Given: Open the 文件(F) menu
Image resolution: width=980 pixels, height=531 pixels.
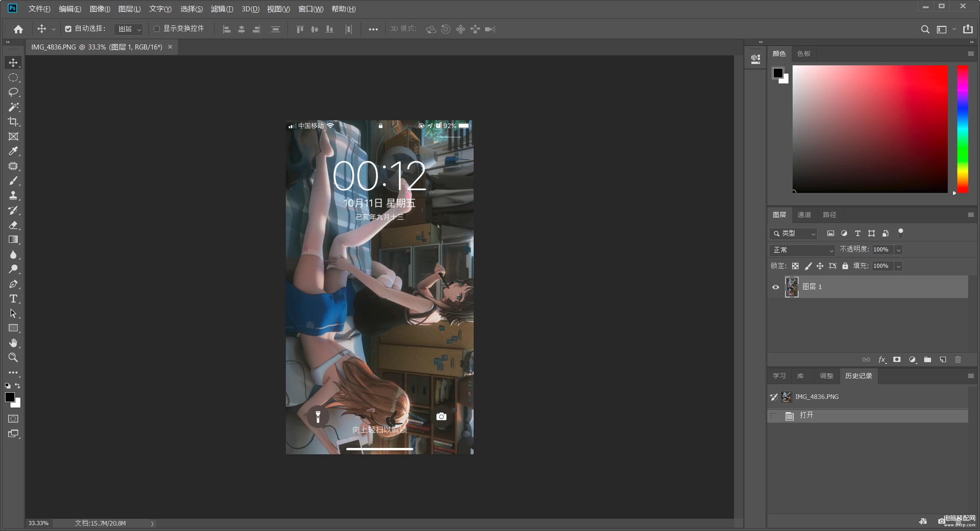Looking at the screenshot, I should 39,9.
